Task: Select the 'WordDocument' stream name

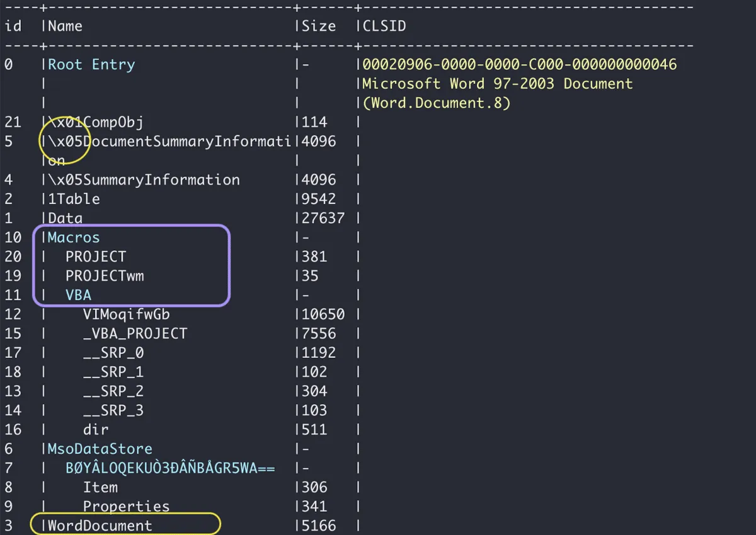Action: pos(100,526)
